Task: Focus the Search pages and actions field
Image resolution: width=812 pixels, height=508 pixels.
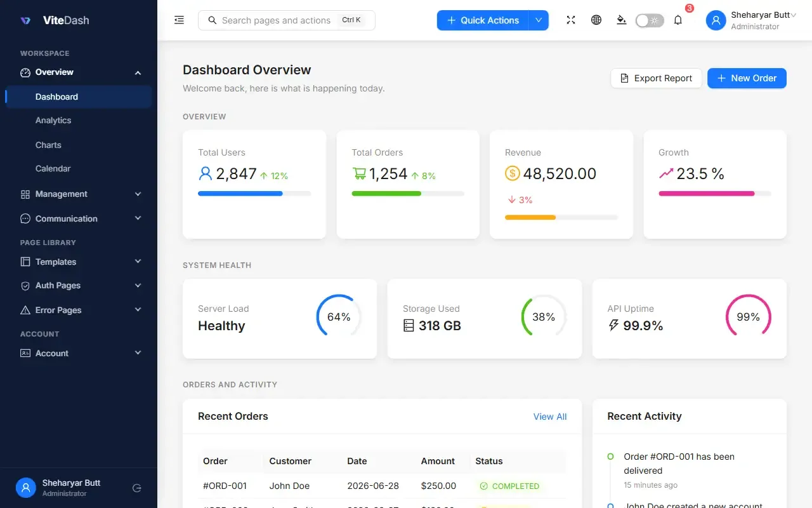Action: pos(287,20)
